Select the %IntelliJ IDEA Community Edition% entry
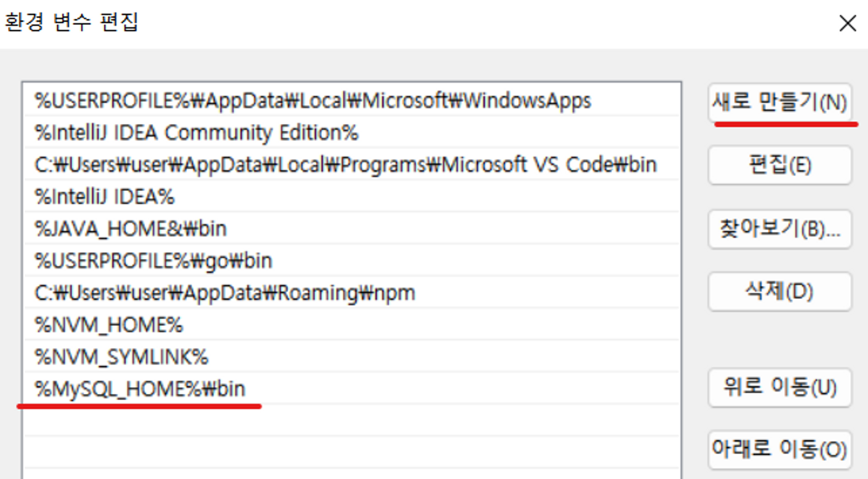The height and width of the screenshot is (479, 868). tap(196, 133)
